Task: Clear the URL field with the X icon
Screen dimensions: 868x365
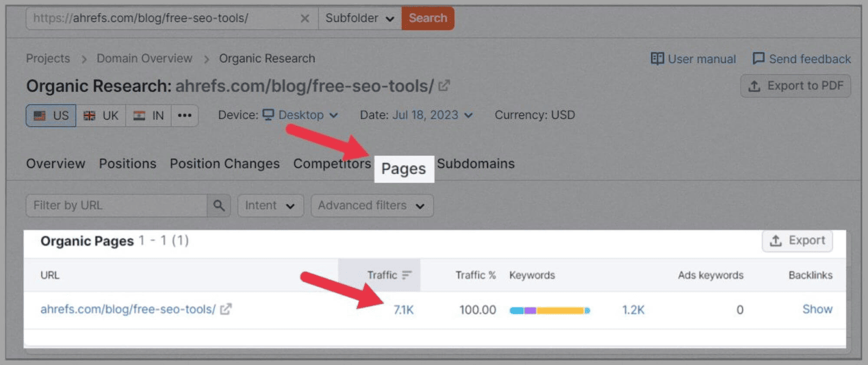Action: (305, 18)
